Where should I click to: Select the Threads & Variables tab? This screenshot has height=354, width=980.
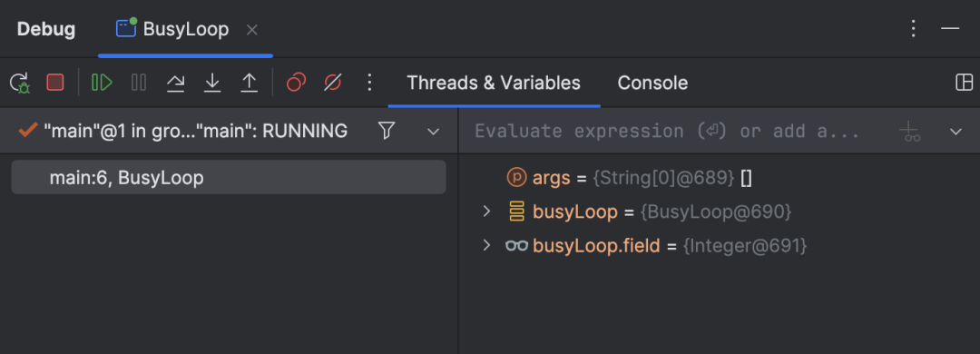click(494, 83)
